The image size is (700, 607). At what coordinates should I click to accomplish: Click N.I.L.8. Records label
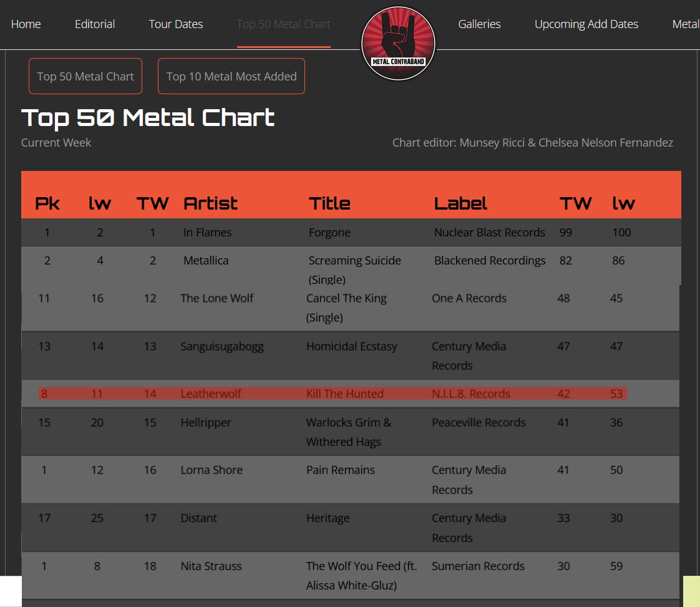coord(471,394)
